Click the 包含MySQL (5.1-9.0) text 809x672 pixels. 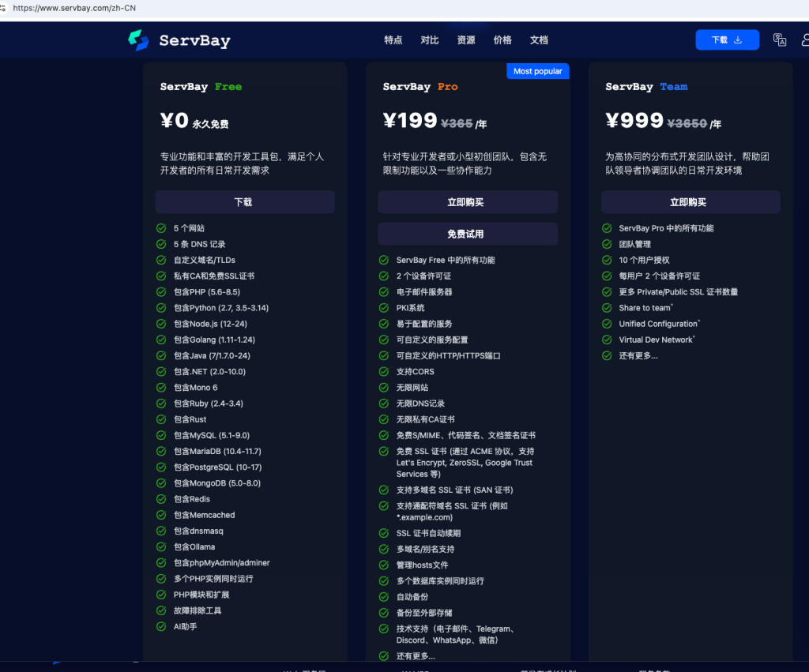212,435
